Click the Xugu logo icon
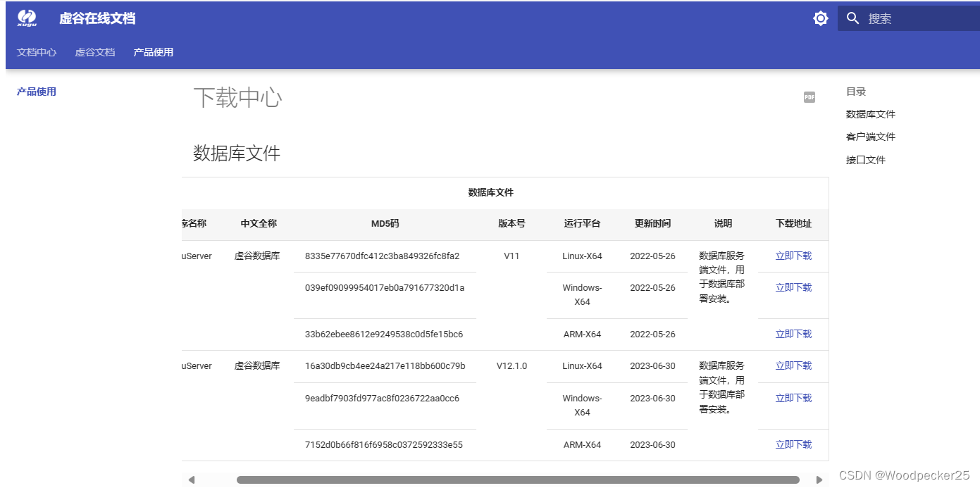980x488 pixels. click(x=27, y=18)
